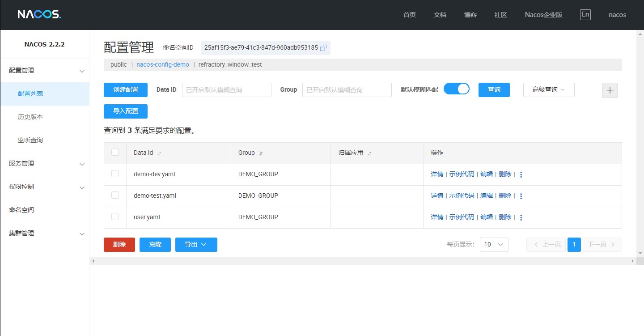This screenshot has width=644, height=336.
Task: Check the select-all checkbox in table header
Action: [x=115, y=152]
